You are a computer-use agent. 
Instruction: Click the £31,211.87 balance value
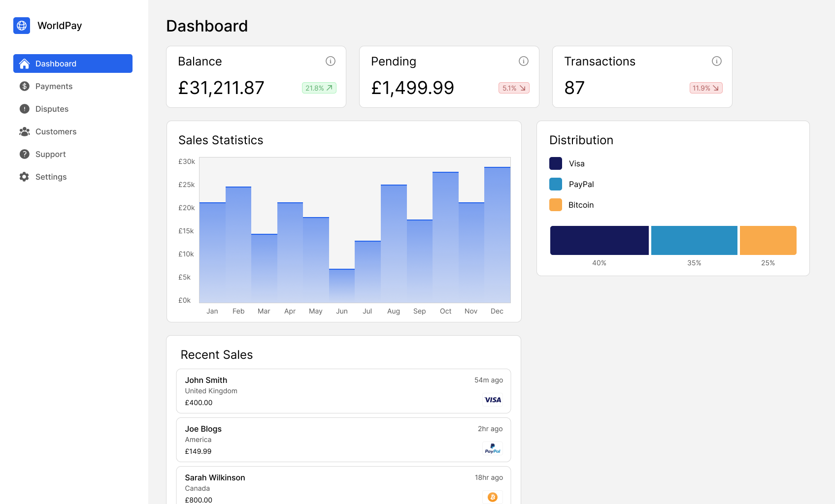(221, 88)
